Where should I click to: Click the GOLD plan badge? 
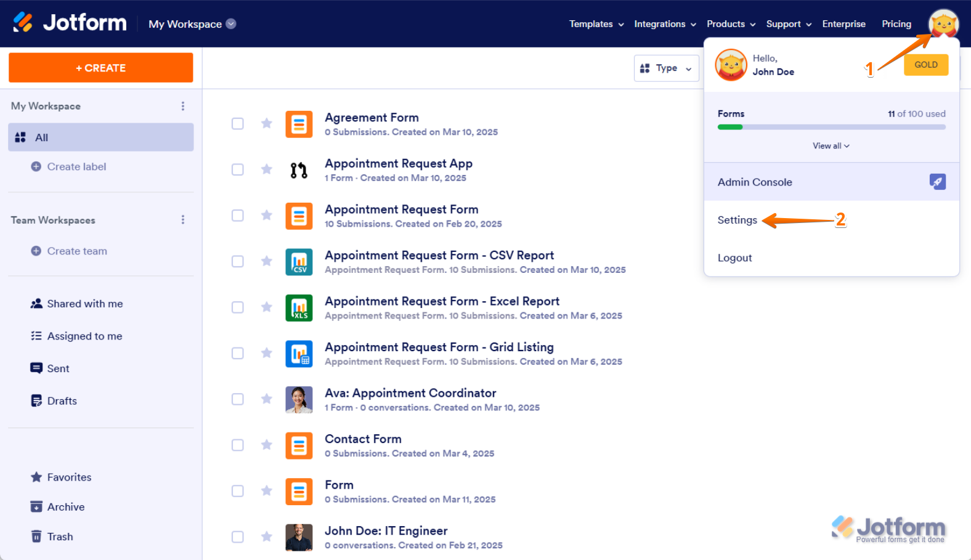(x=925, y=65)
